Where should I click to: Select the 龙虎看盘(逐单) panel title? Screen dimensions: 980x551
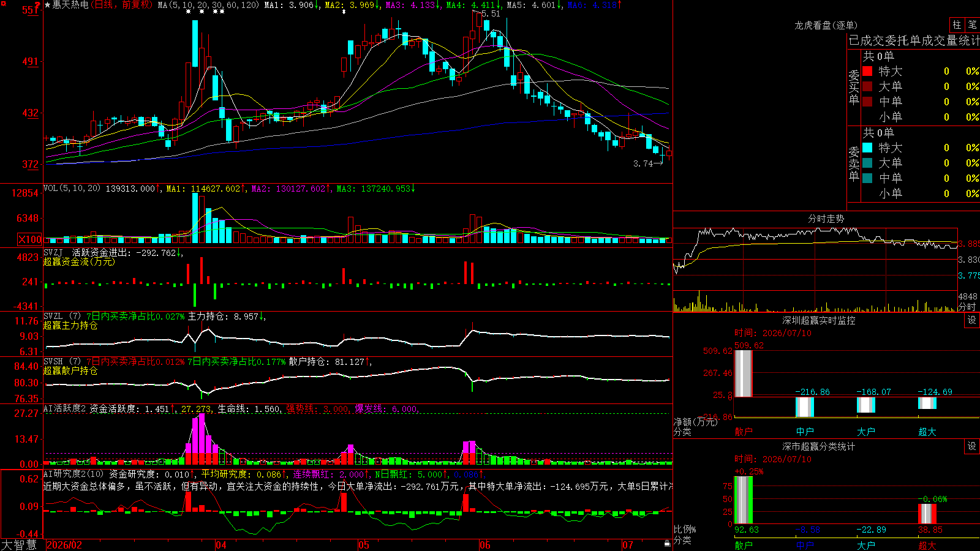pos(826,25)
